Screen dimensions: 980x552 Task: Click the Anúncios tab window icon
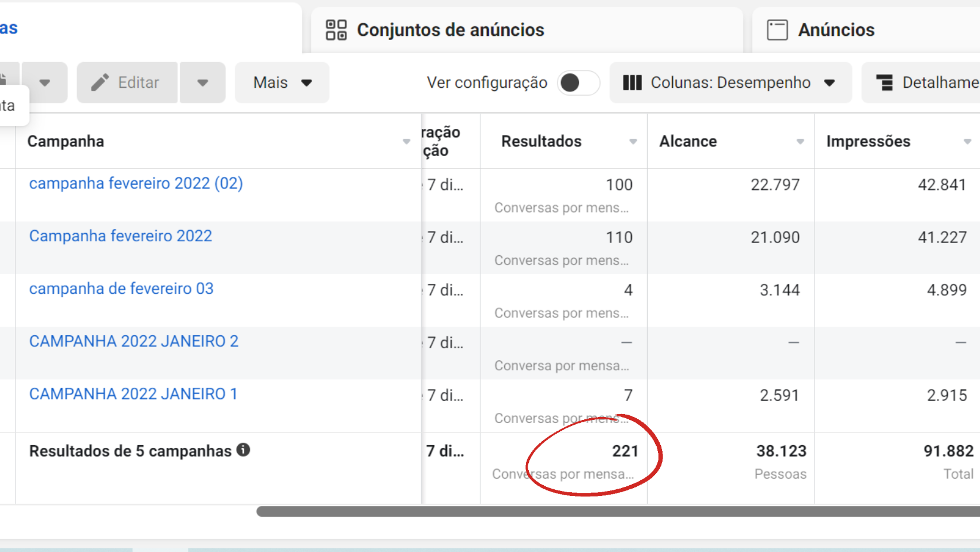click(777, 30)
